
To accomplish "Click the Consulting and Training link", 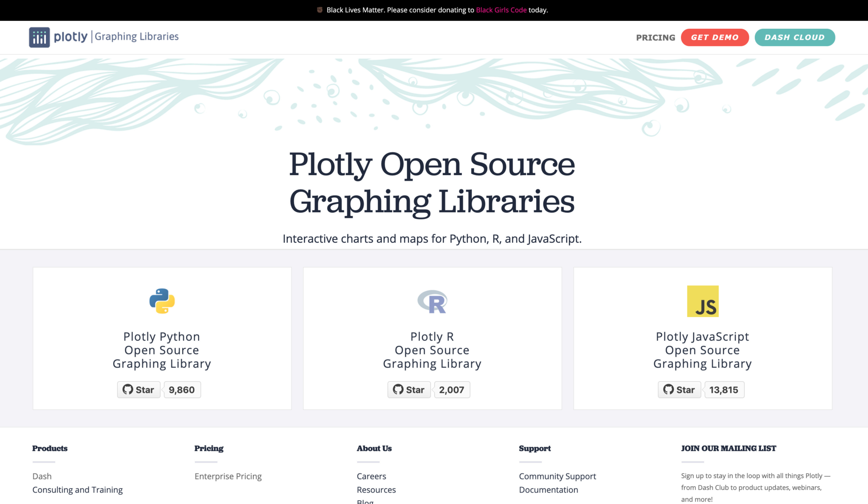I will [x=78, y=490].
